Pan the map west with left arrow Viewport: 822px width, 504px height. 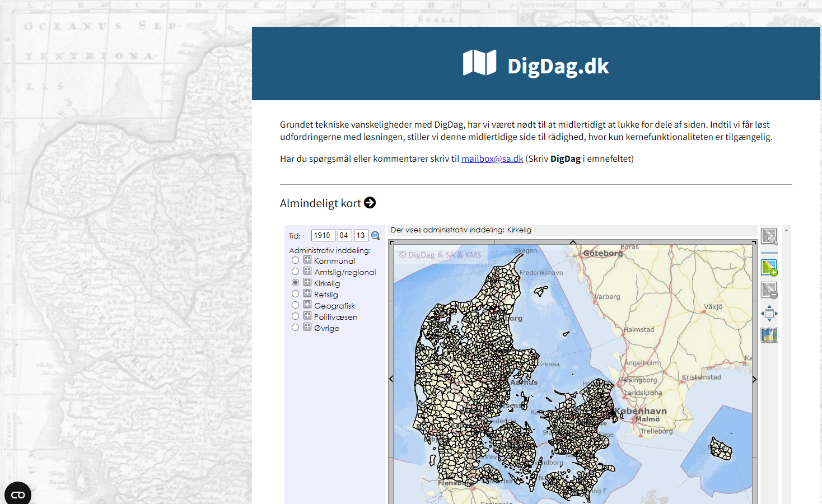coord(391,379)
